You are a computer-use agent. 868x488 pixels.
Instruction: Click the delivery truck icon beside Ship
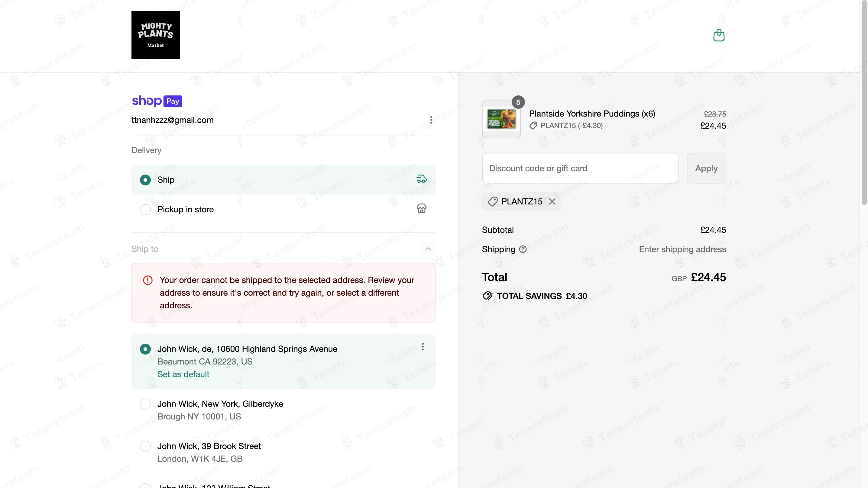click(421, 179)
